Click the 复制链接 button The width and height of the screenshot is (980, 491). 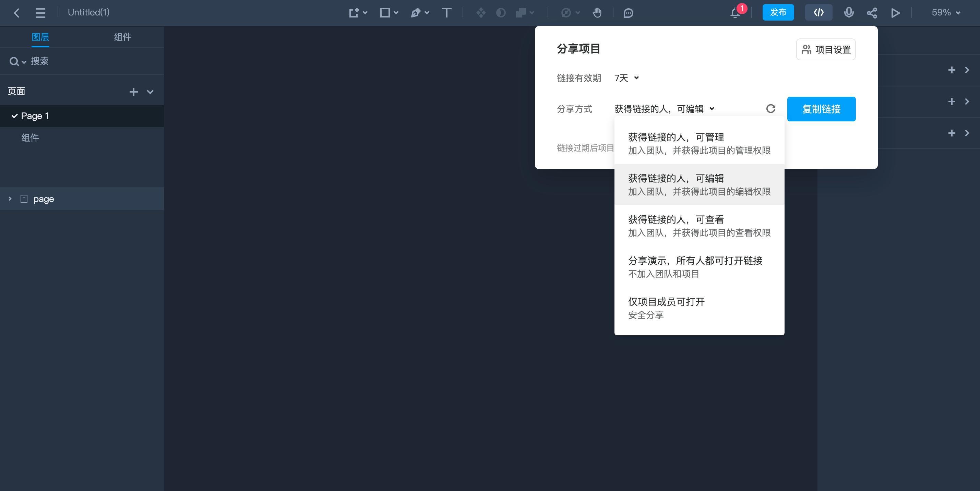[821, 109]
